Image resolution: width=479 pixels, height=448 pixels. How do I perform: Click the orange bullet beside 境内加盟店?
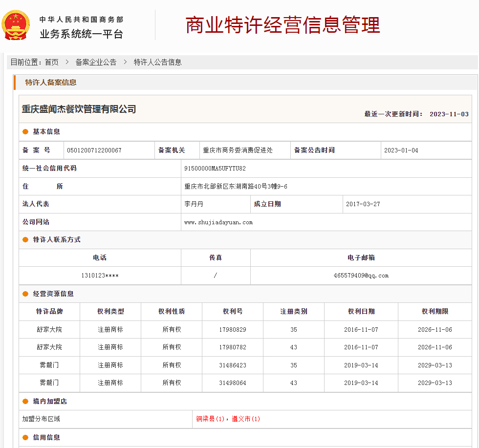pyautogui.click(x=25, y=401)
